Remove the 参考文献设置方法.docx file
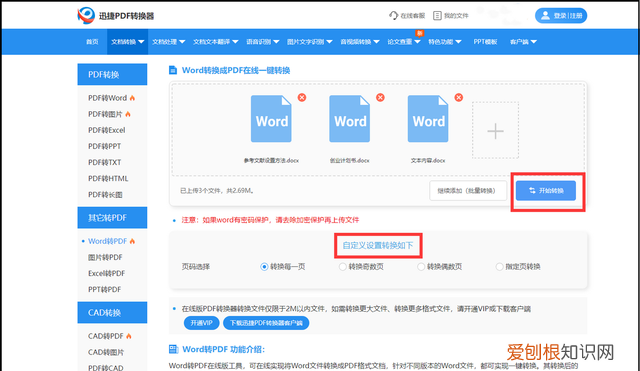 (302, 97)
